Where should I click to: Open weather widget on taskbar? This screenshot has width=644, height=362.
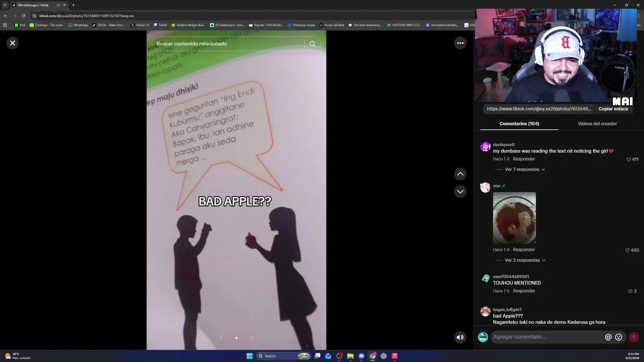[18, 356]
